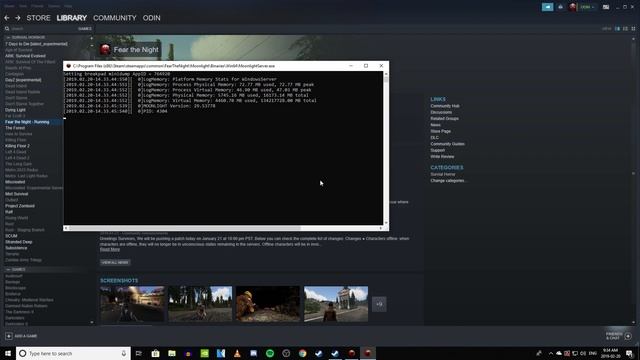The image size is (640, 360).
Task: Open the Windows Start menu
Action: pos(8,353)
